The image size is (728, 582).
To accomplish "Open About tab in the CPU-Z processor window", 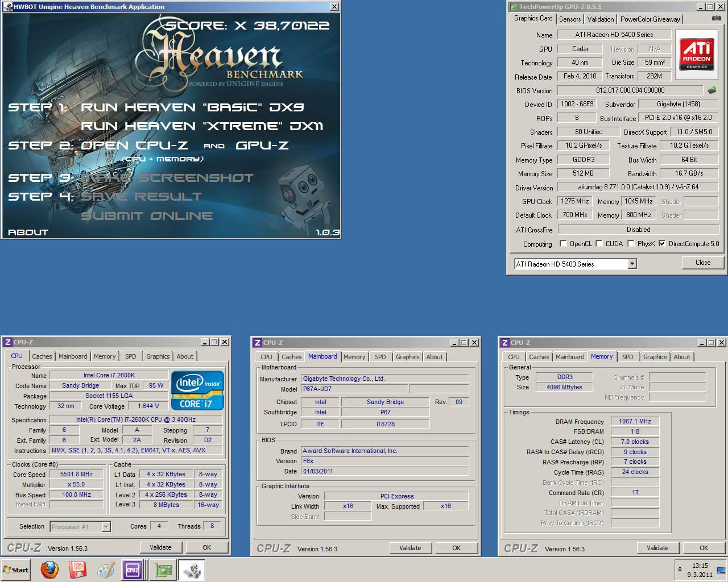I will 185,356.
